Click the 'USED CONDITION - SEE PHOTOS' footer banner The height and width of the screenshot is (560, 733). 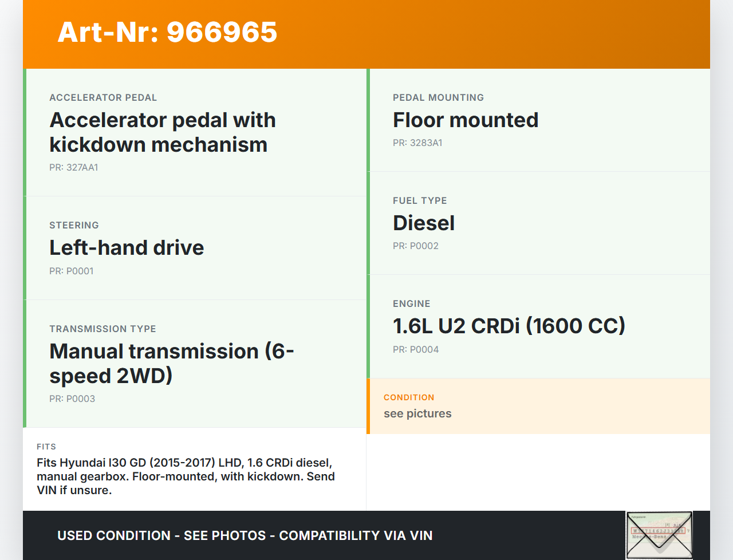pyautogui.click(x=245, y=535)
